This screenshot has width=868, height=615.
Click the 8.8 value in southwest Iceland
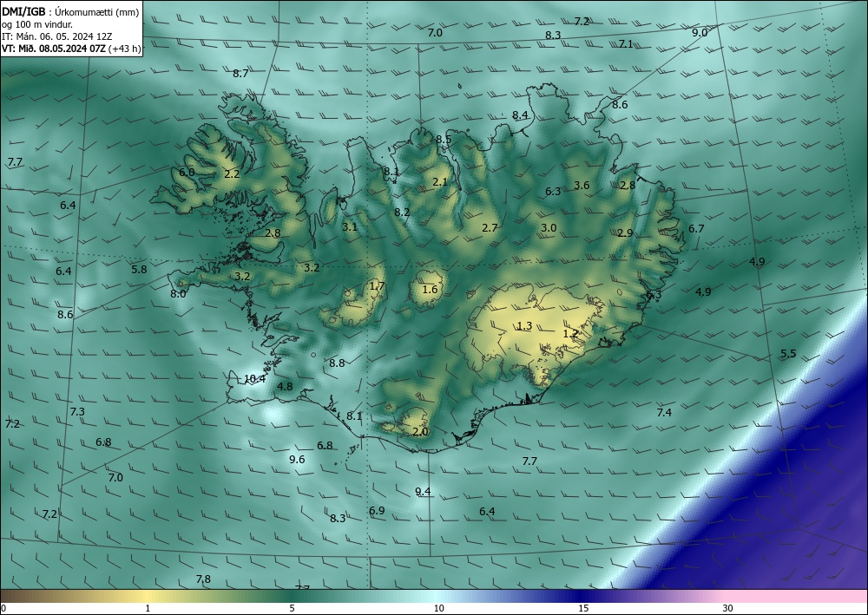coord(337,363)
